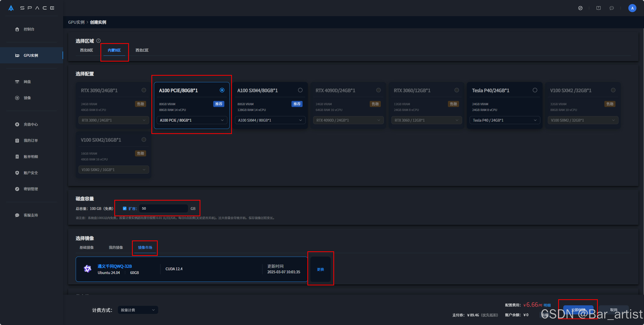Click the 取消 cancel button
Screen dimensions: 644x325
613,310
